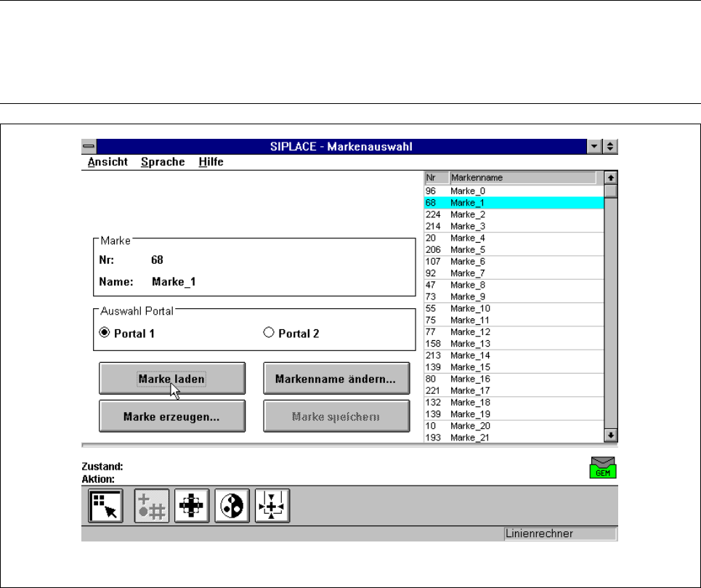This screenshot has height=588, width=701.
Task: Open the Hilfe menu
Action: (x=211, y=162)
